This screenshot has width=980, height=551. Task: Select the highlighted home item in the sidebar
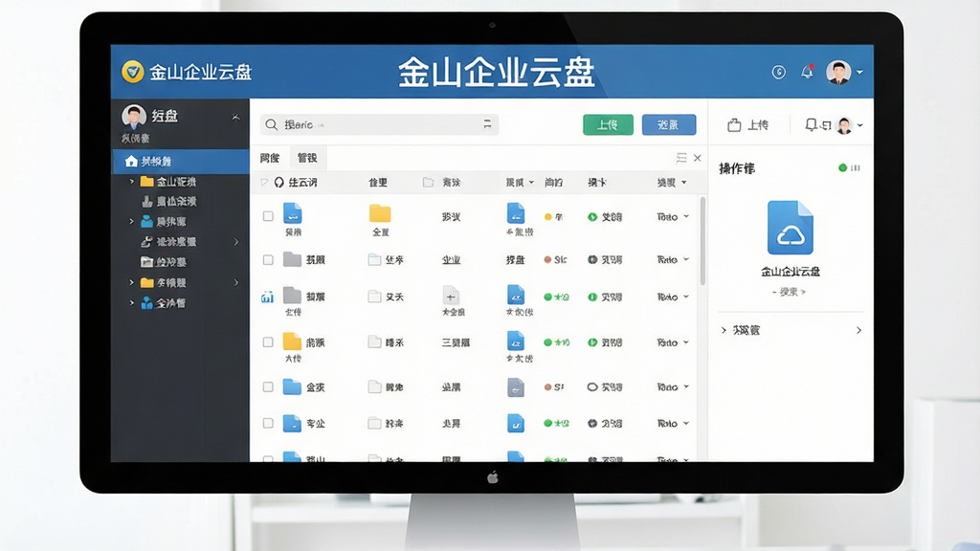point(181,161)
